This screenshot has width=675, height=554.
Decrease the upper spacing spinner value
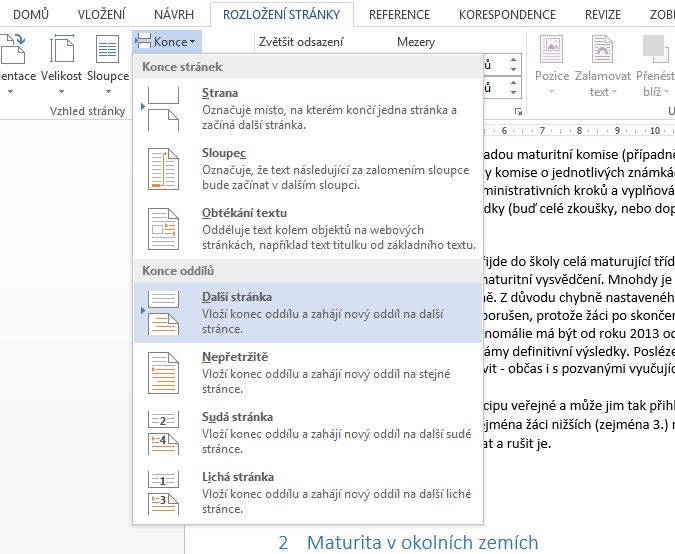point(513,69)
